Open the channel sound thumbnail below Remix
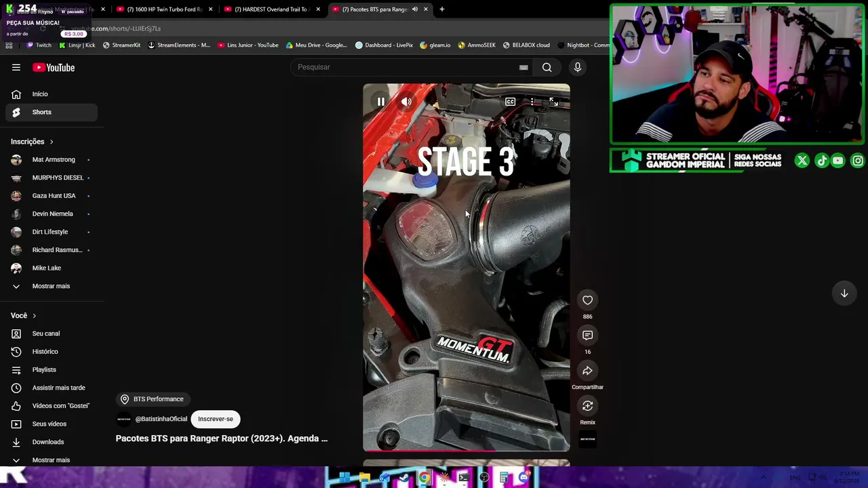This screenshot has width=868, height=488. [587, 439]
